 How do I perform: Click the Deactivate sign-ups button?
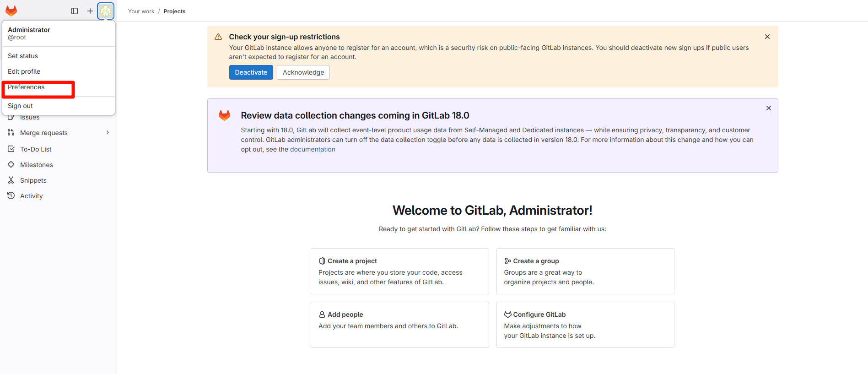coord(251,72)
